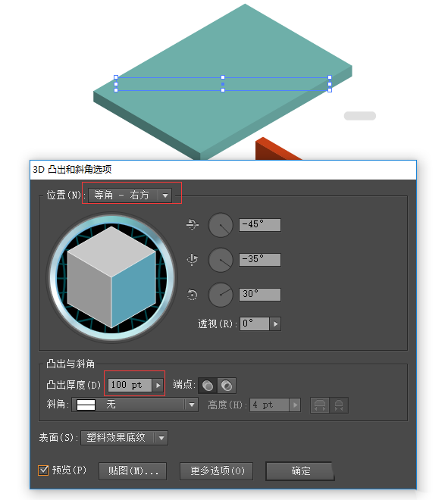Select the cap-on solid appearance icon
The width and height of the screenshot is (448, 500).
click(208, 385)
